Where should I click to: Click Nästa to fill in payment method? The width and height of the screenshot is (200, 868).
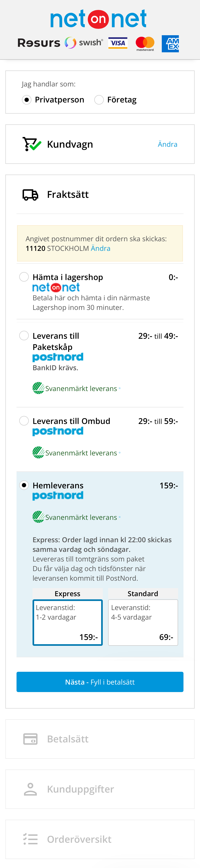pos(100,682)
